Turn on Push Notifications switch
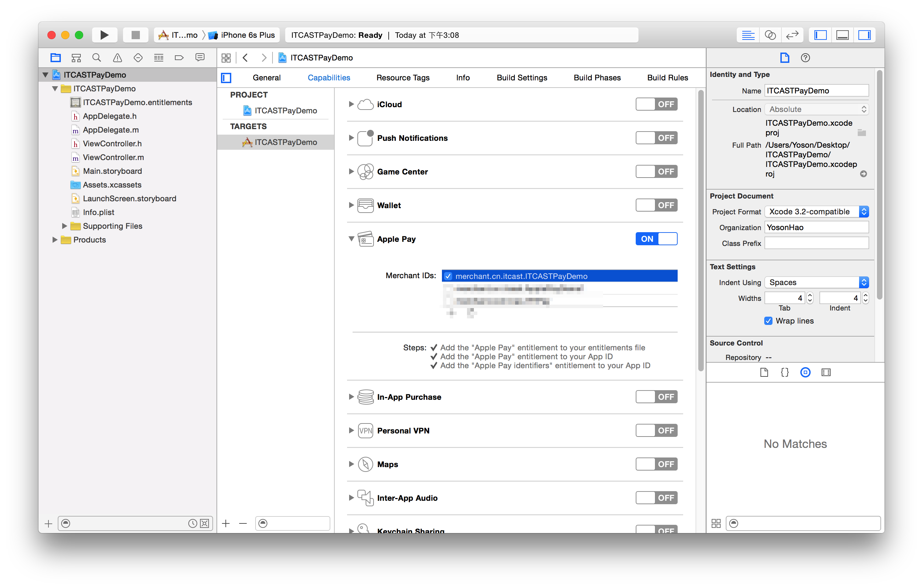The height and width of the screenshot is (588, 923). click(656, 138)
